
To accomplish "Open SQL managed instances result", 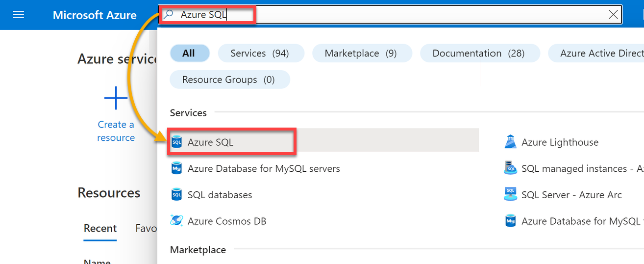I will point(582,168).
